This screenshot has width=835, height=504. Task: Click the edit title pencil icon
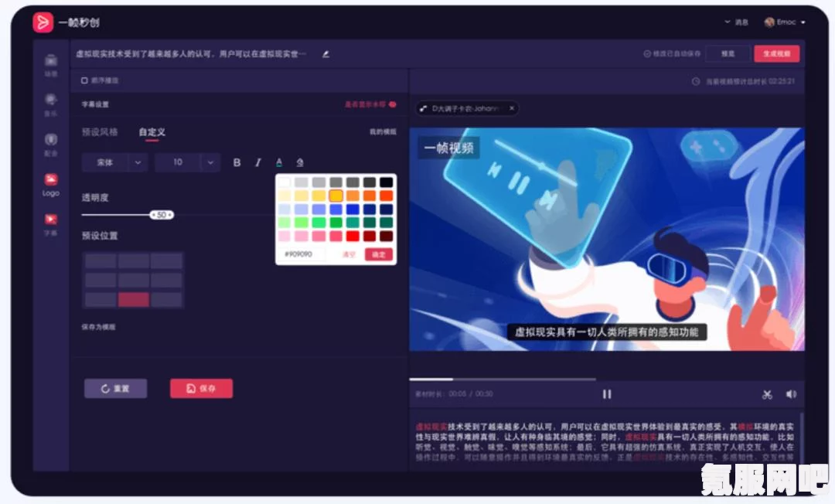tap(325, 54)
